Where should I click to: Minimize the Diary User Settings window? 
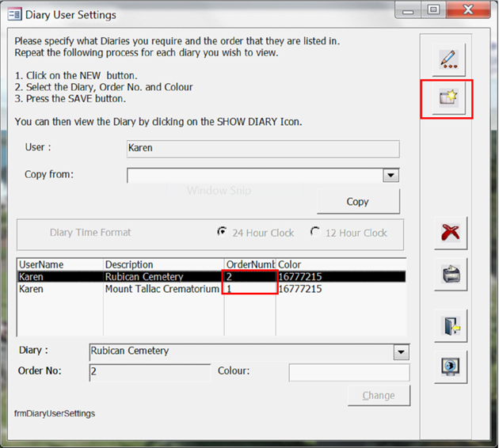(408, 10)
